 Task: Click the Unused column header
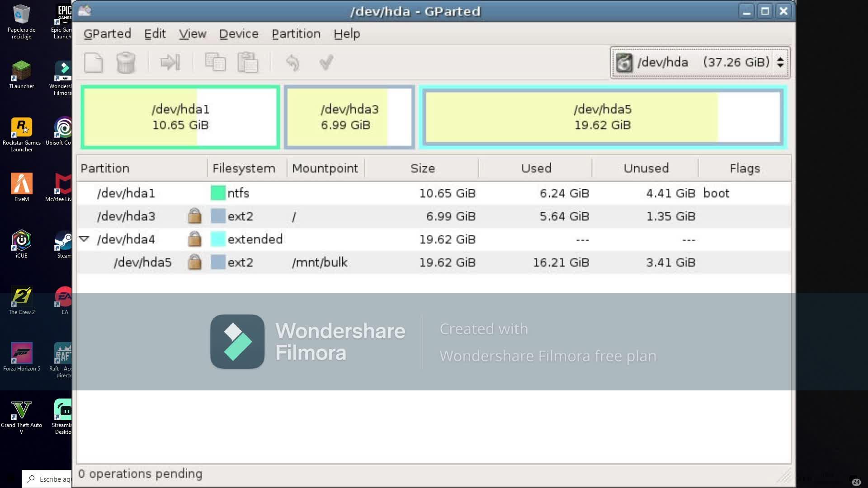tap(646, 169)
